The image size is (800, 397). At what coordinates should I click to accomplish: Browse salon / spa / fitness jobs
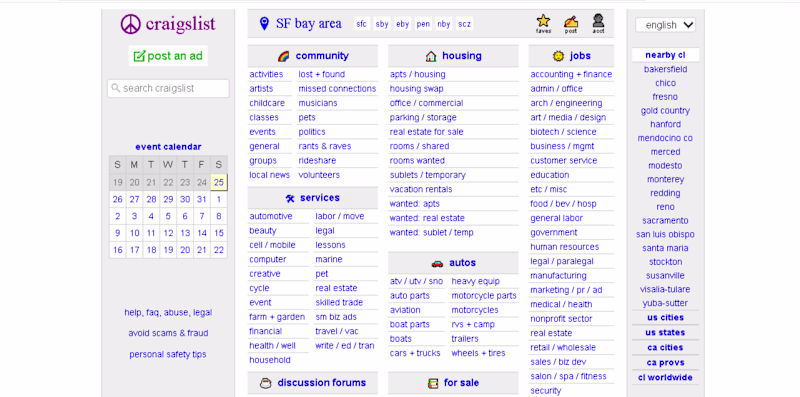(568, 376)
